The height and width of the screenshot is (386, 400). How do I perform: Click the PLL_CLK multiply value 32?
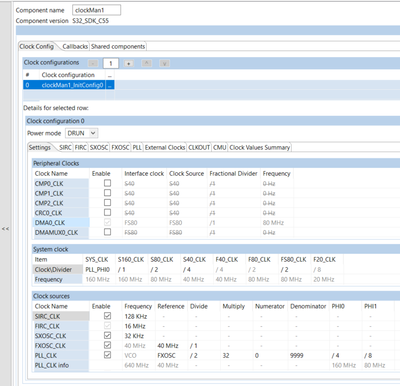coord(237,355)
